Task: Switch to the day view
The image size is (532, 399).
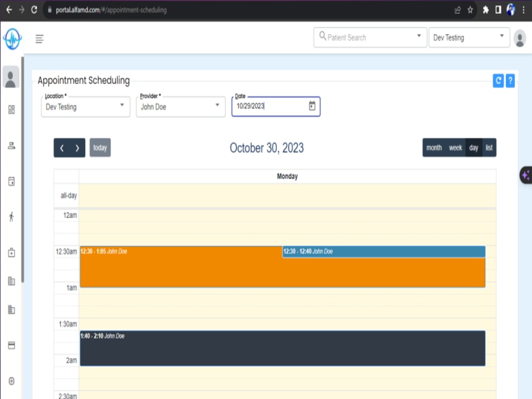Action: click(x=473, y=147)
